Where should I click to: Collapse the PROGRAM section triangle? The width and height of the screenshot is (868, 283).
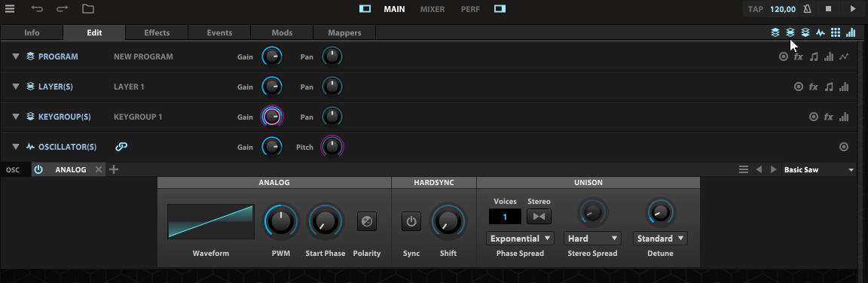pos(16,56)
